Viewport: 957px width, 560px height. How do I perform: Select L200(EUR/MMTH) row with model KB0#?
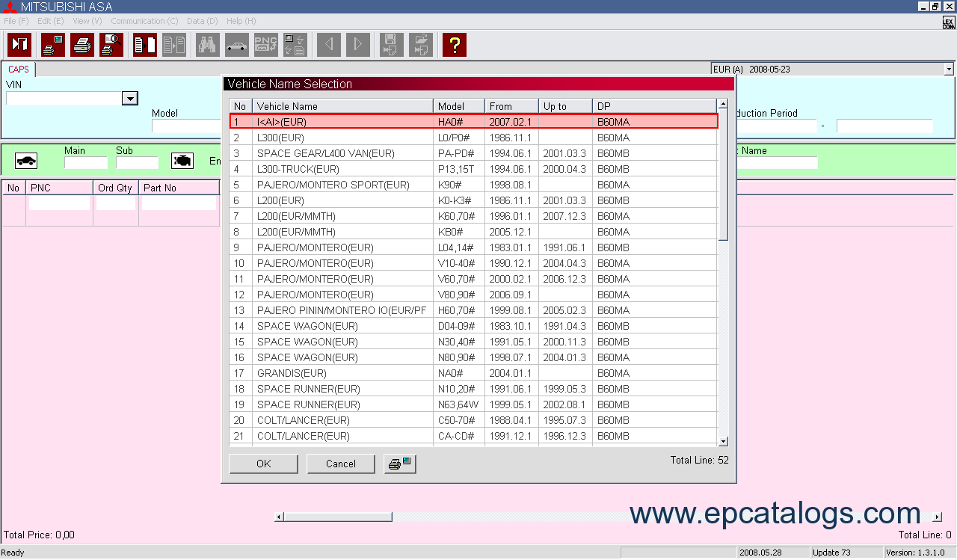(x=473, y=232)
